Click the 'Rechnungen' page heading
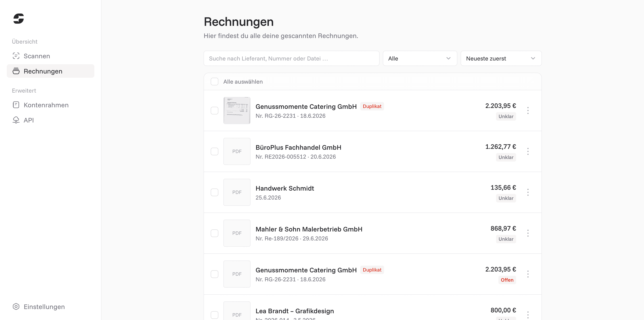This screenshot has width=644, height=320. tap(239, 22)
